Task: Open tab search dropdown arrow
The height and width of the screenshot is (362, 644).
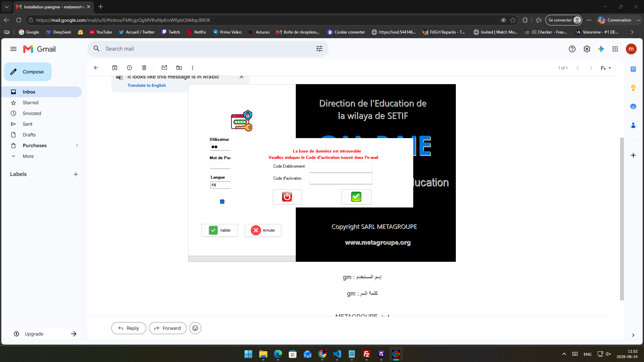Action: tap(7, 7)
